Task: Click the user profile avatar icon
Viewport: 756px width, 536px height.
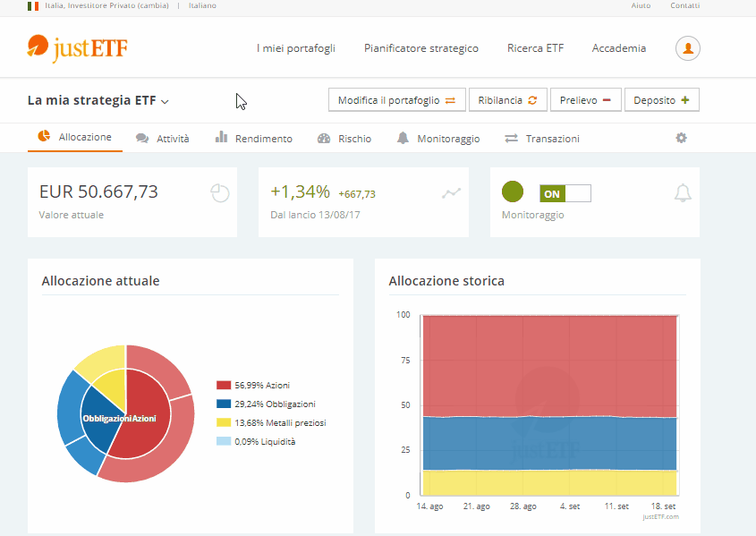Action: pyautogui.click(x=687, y=48)
